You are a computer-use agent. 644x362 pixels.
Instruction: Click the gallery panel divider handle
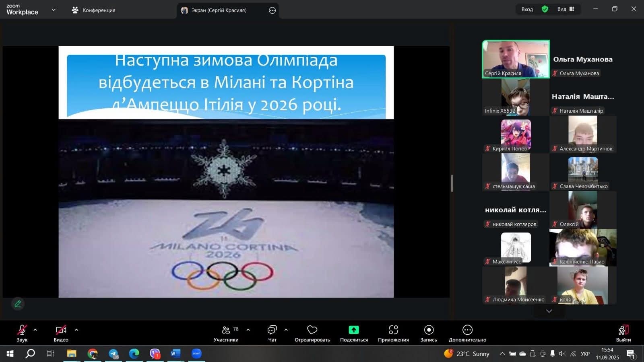pyautogui.click(x=452, y=183)
